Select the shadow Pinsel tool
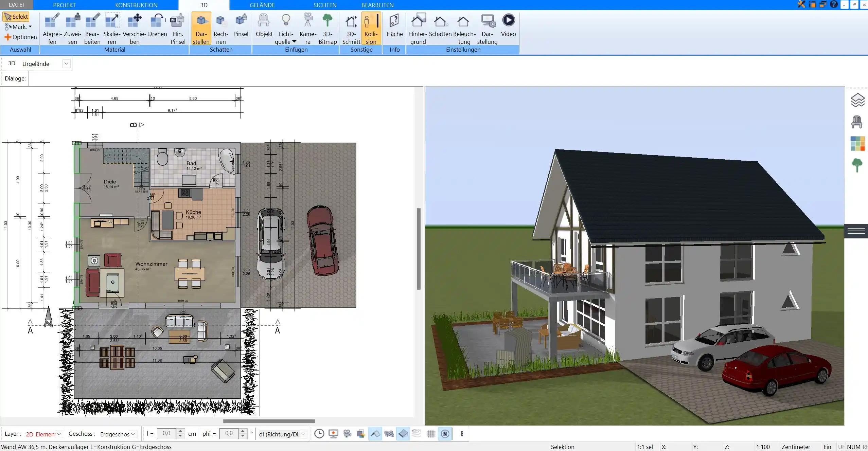Image resolution: width=868 pixels, height=451 pixels. [x=241, y=25]
